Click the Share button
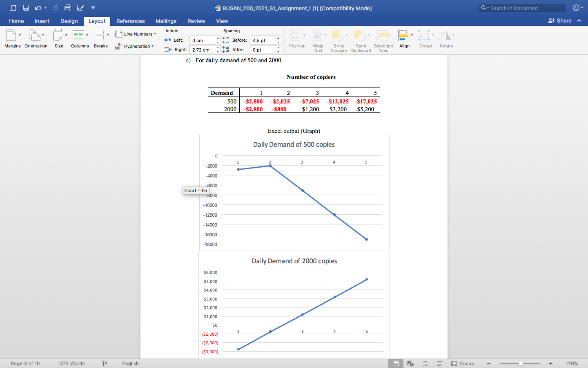This screenshot has width=588, height=368. click(x=560, y=20)
